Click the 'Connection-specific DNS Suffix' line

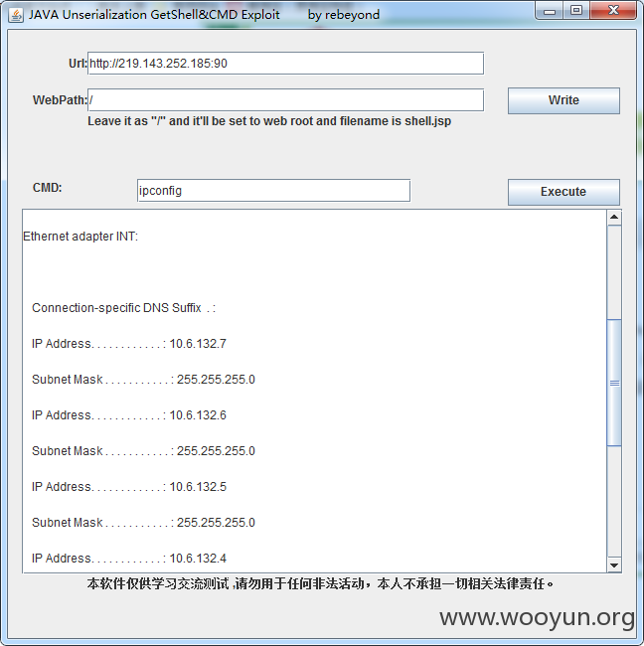tap(123, 308)
